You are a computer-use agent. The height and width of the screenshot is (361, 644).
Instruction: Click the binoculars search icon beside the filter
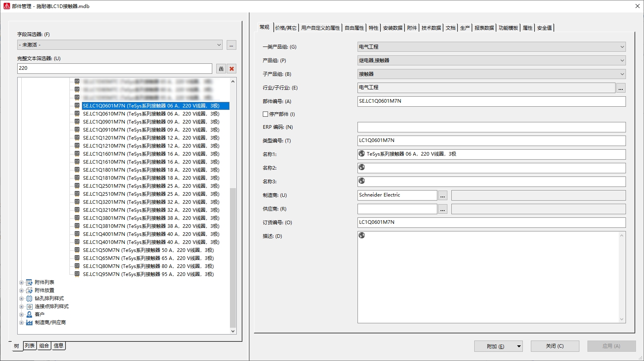coord(221,69)
